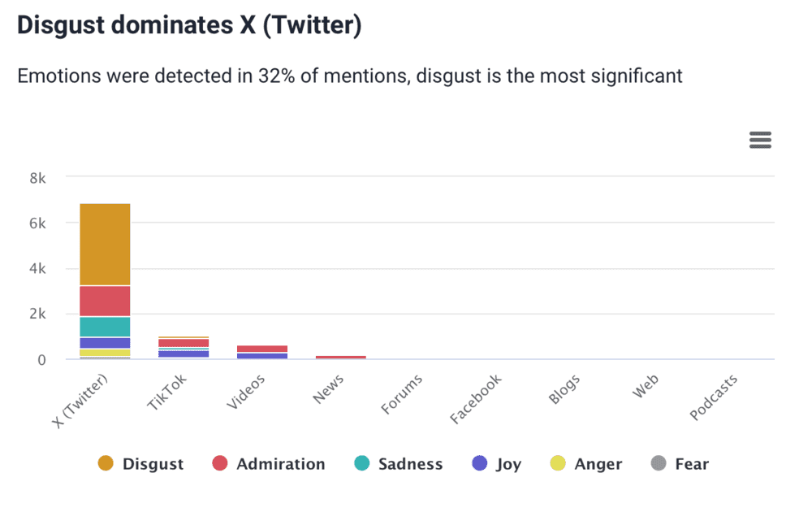Hide the Joy series via legend
Screen dimensions: 812x512
click(507, 464)
